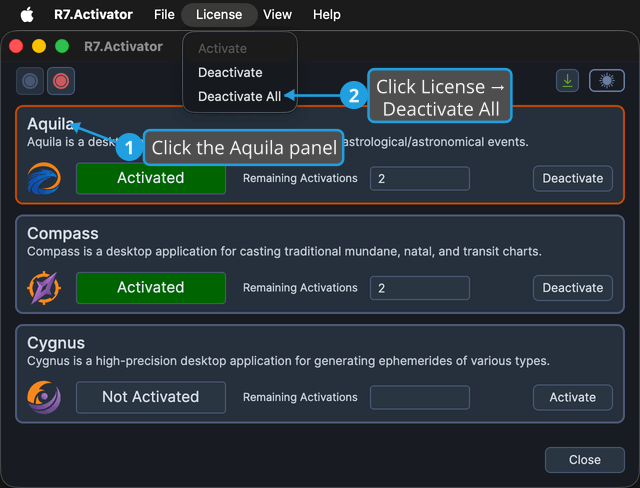Click Remaining Activations label in Cygnus panel
The height and width of the screenshot is (488, 640).
coord(300,397)
